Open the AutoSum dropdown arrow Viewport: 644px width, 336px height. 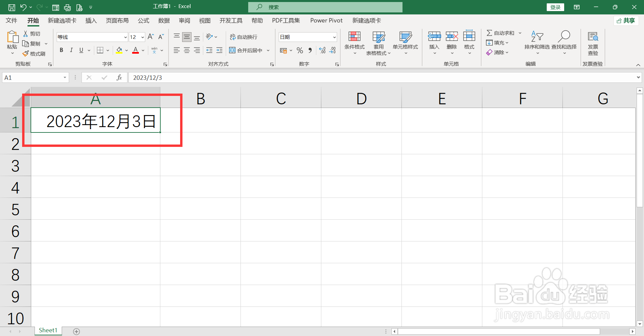click(x=520, y=33)
